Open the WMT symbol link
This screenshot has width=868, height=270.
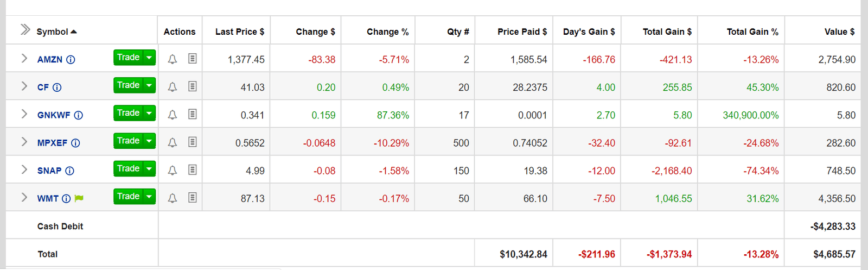pyautogui.click(x=48, y=199)
